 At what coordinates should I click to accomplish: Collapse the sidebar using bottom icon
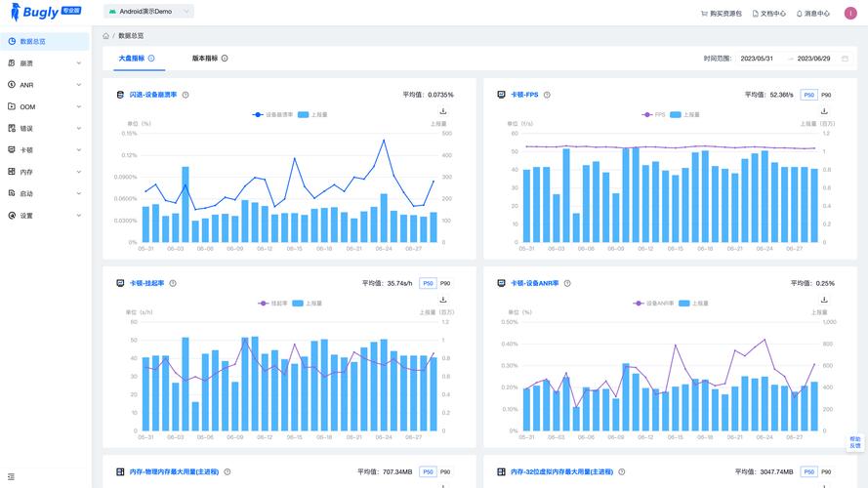[x=11, y=476]
